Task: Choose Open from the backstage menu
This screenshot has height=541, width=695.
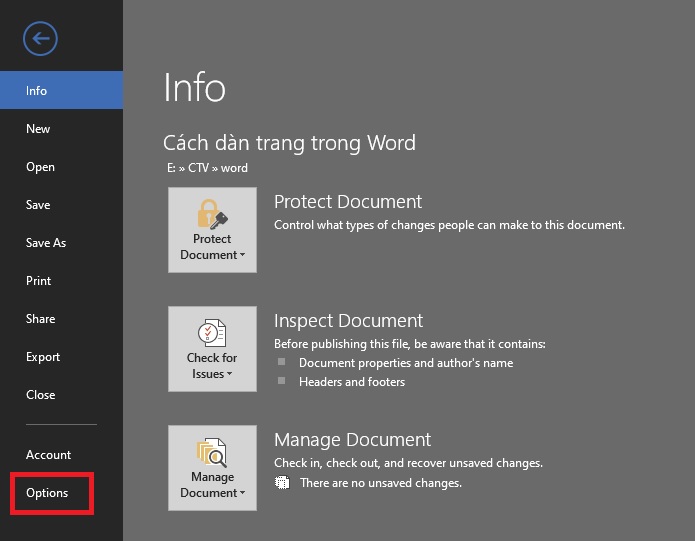Action: 40,167
